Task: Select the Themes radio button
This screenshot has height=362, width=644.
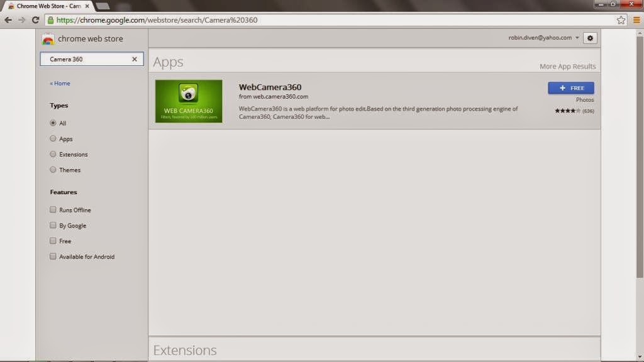Action: (x=53, y=170)
